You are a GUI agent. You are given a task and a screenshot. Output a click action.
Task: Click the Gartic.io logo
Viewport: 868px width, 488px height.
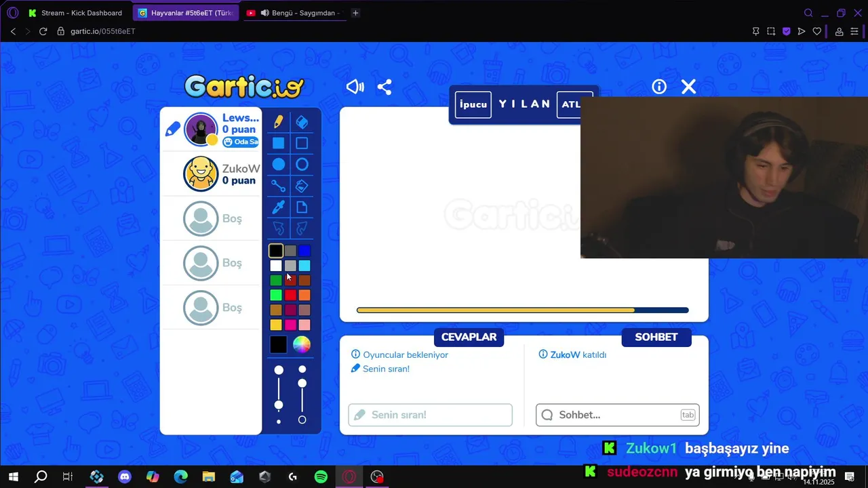(244, 87)
